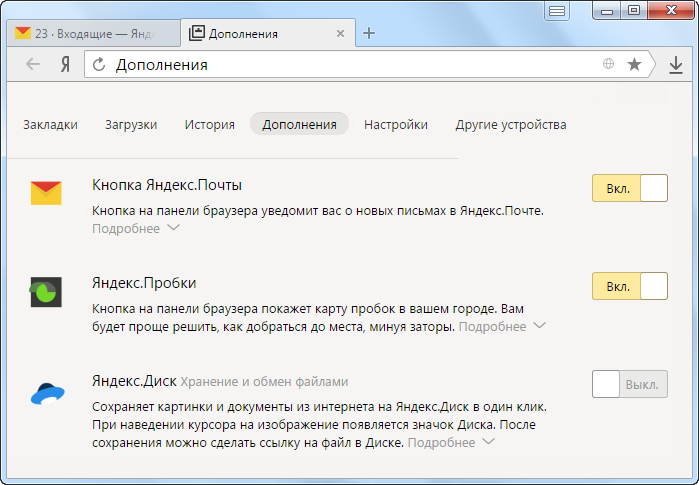Open a new tab with plus icon
The height and width of the screenshot is (485, 699).
pos(369,33)
